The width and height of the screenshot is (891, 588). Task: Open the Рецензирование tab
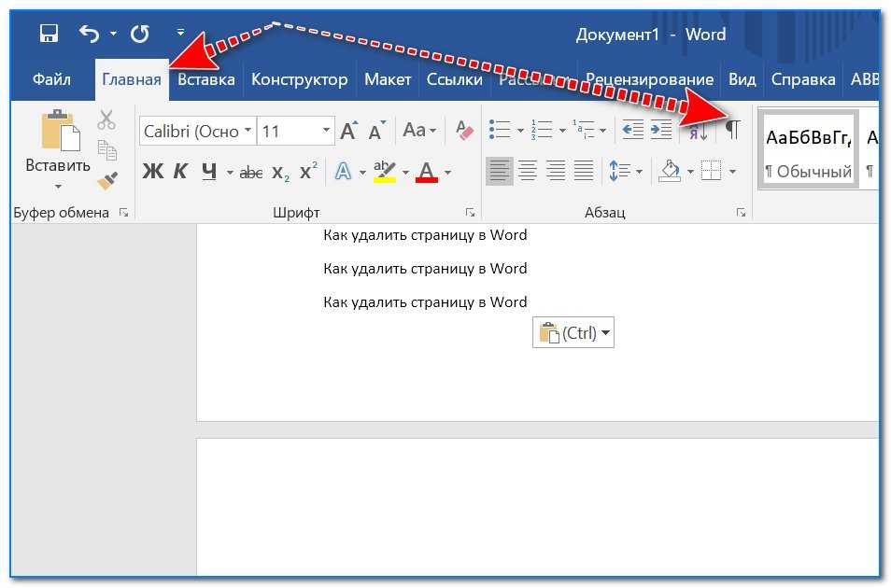[x=649, y=79]
